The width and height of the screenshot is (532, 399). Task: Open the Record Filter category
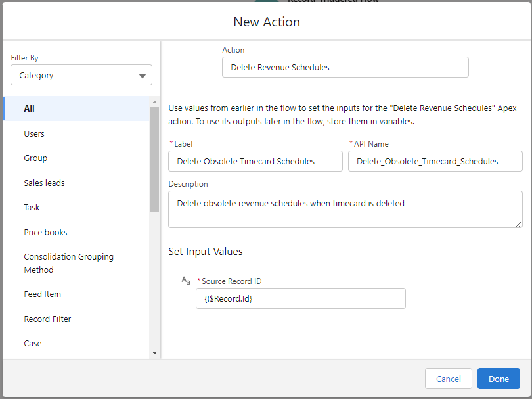(47, 319)
